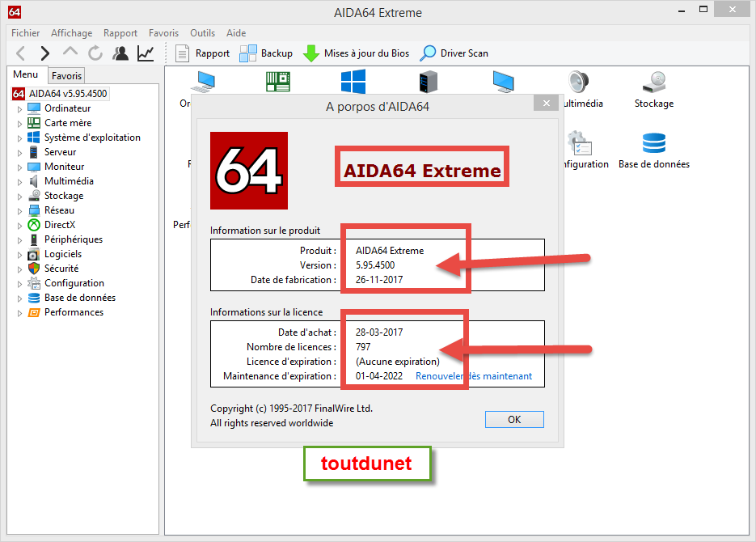This screenshot has height=542, width=756.
Task: Click the Nombre de licences value 797
Action: [x=363, y=347]
